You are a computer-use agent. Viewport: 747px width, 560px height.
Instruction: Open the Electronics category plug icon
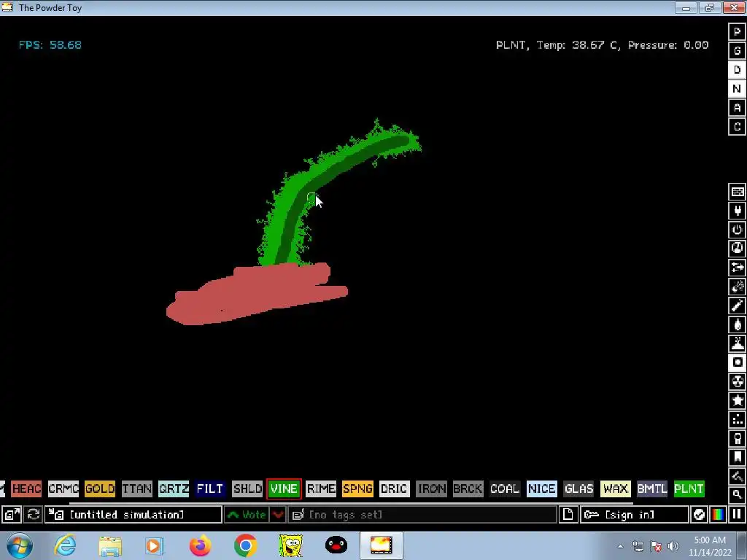[x=737, y=211]
